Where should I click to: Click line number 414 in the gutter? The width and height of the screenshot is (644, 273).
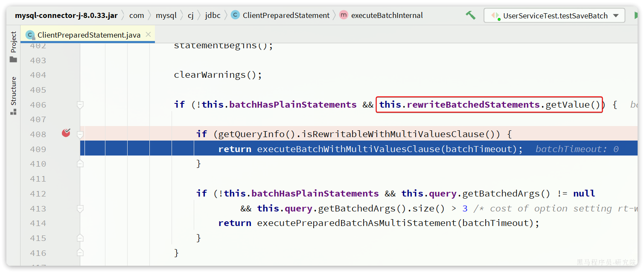coord(38,223)
